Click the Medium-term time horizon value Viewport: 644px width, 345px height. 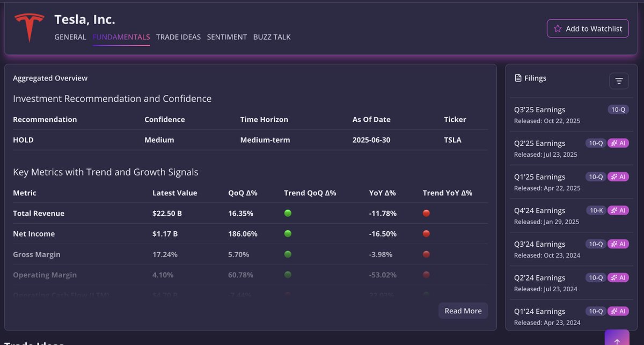pos(265,140)
